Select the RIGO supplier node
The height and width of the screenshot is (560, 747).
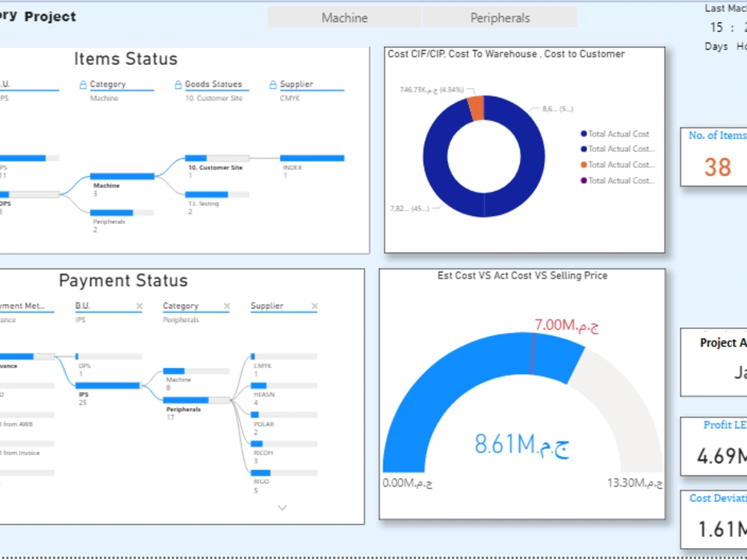pyautogui.click(x=284, y=473)
